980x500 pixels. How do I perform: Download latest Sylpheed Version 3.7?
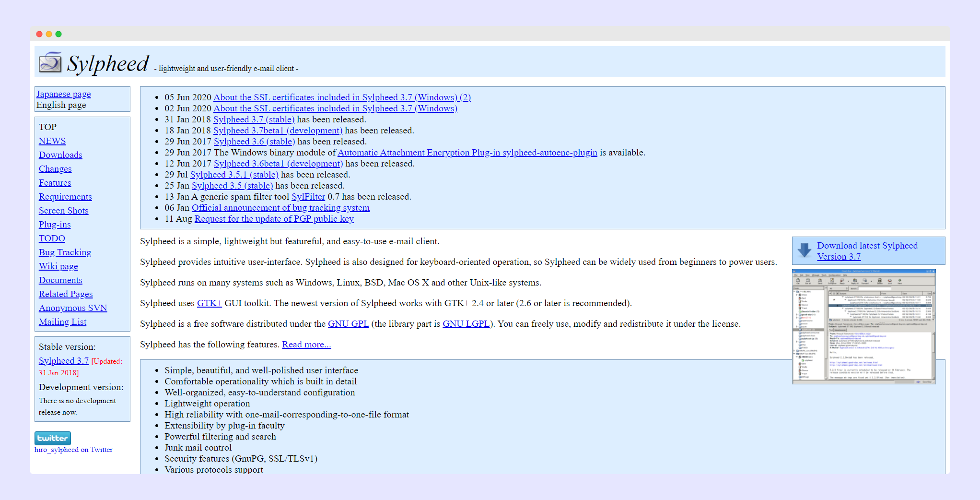click(867, 251)
